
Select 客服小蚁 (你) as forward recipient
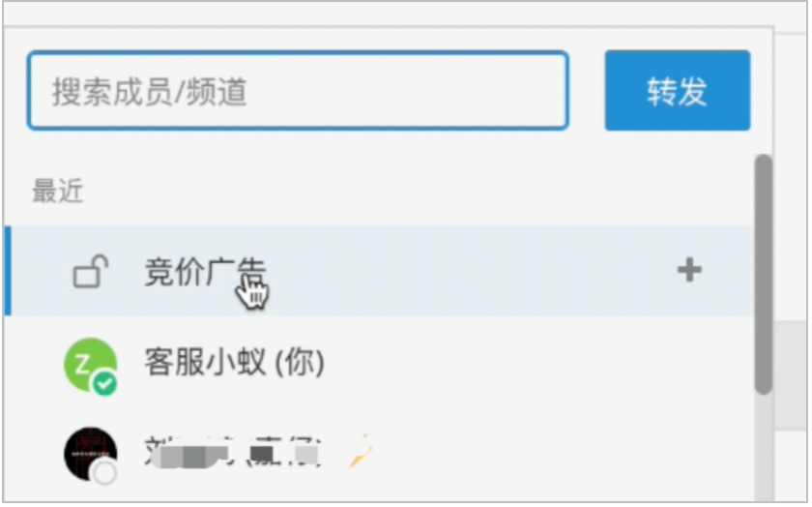[x=234, y=363]
